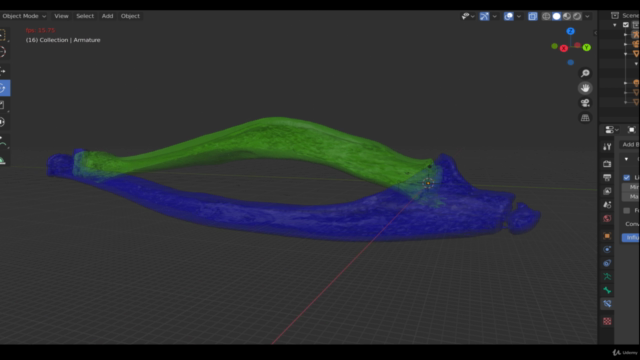Viewport: 640px width, 360px height.
Task: Toggle scene collection exclude checkbox in outliner
Action: click(x=626, y=25)
